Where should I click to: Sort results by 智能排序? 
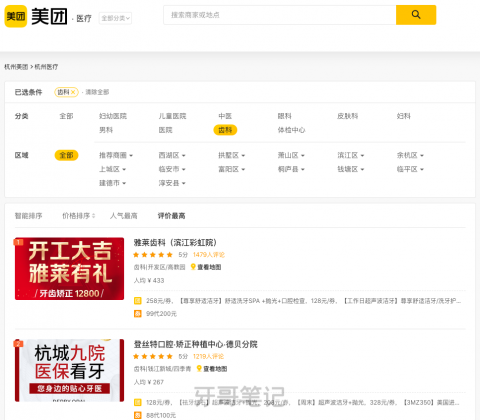[x=28, y=216]
